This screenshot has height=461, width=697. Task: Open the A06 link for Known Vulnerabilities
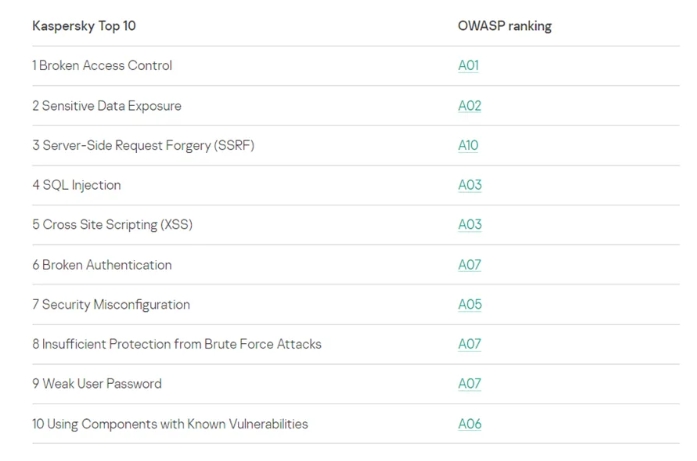point(470,424)
